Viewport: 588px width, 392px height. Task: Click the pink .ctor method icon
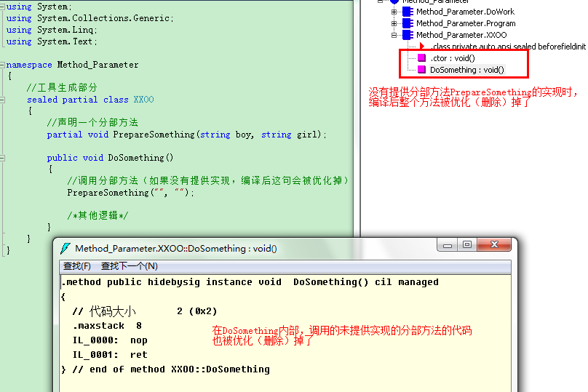(422, 58)
